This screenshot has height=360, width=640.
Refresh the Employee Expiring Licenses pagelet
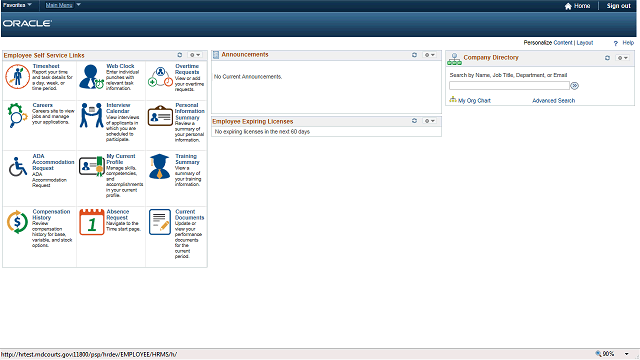[x=414, y=121]
